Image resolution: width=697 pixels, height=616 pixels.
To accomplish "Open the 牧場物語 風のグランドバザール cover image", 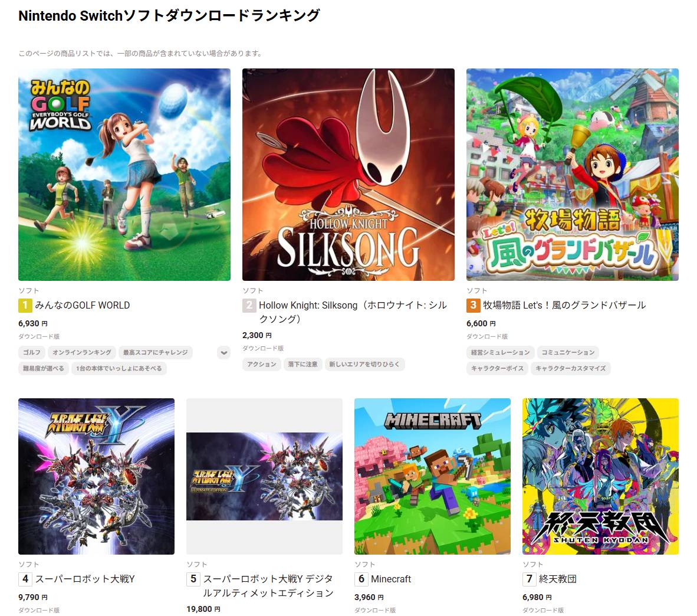I will click(x=572, y=174).
